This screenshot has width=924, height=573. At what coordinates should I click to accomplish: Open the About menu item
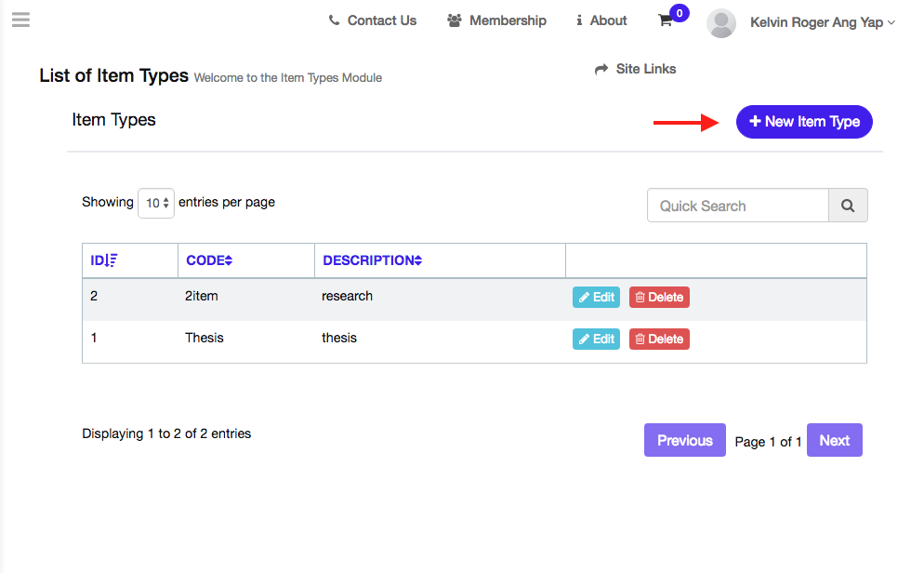(x=601, y=20)
